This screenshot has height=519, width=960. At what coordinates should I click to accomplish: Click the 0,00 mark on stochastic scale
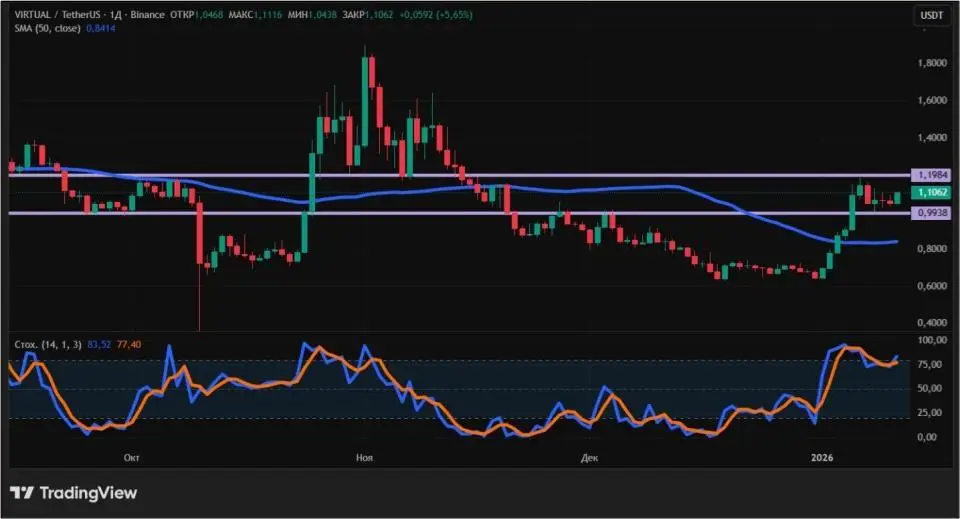point(929,438)
